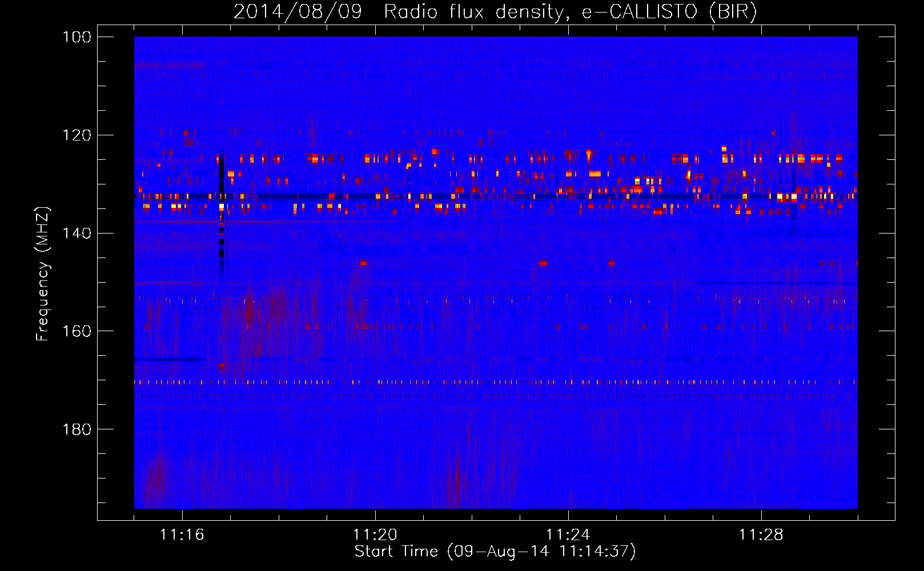Screen dimensions: 924x571
Task: Select the 'e-CALLISTO (BIR)' title text
Action: (669, 11)
